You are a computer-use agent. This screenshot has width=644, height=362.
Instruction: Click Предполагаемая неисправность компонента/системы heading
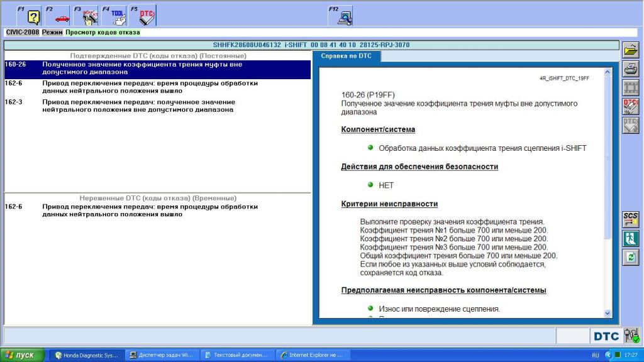pos(443,290)
